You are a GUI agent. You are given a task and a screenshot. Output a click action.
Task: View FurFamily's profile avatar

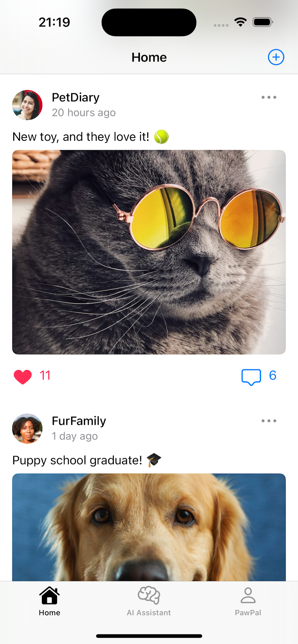[x=27, y=429]
